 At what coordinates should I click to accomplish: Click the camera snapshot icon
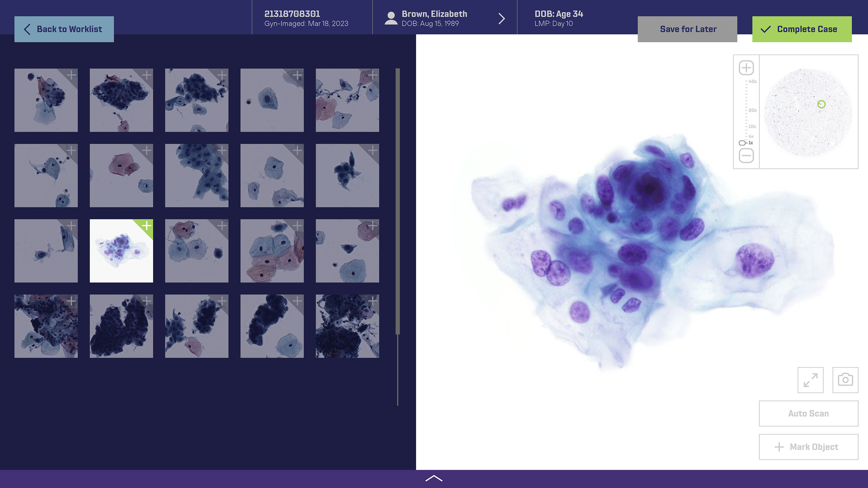click(845, 380)
